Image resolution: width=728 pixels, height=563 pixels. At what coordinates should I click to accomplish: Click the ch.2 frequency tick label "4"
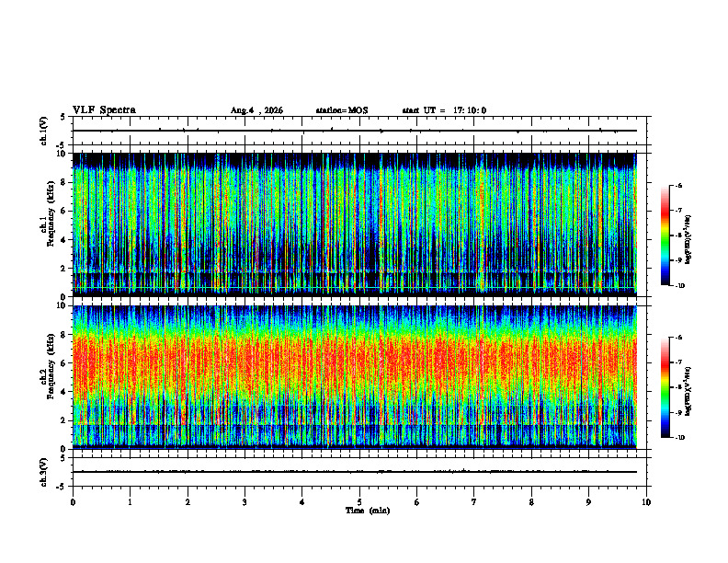[x=64, y=392]
